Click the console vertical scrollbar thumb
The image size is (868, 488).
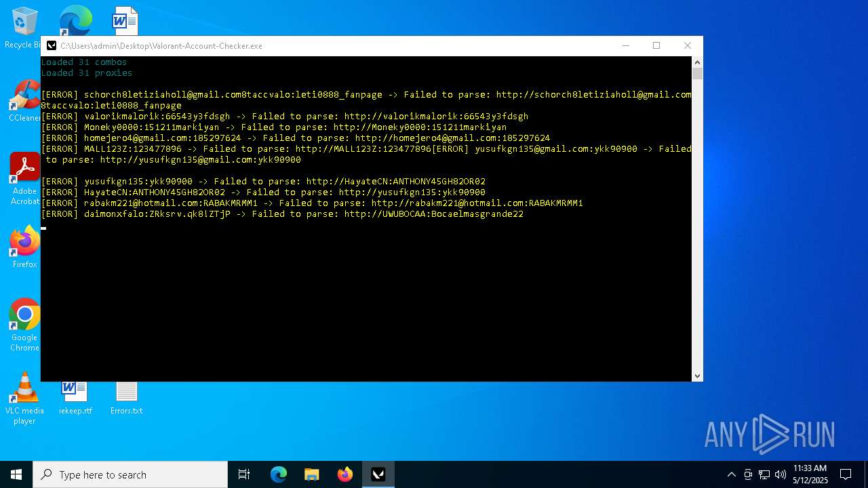[697, 73]
